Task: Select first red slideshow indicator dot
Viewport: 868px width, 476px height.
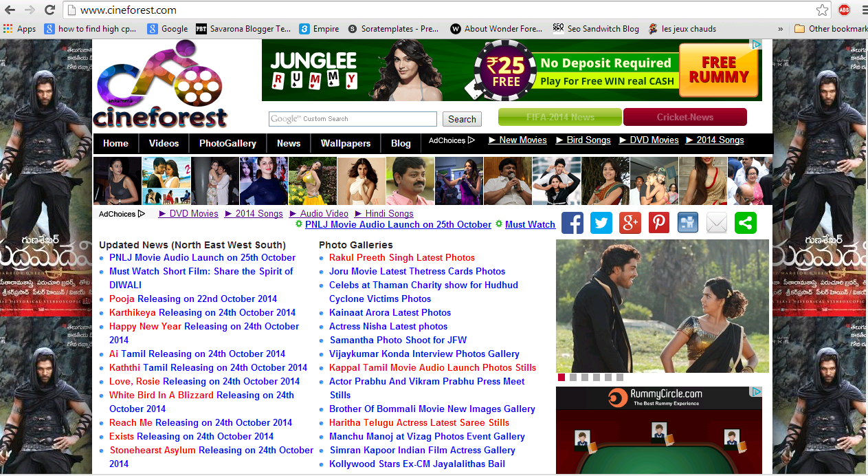Action: (x=561, y=377)
